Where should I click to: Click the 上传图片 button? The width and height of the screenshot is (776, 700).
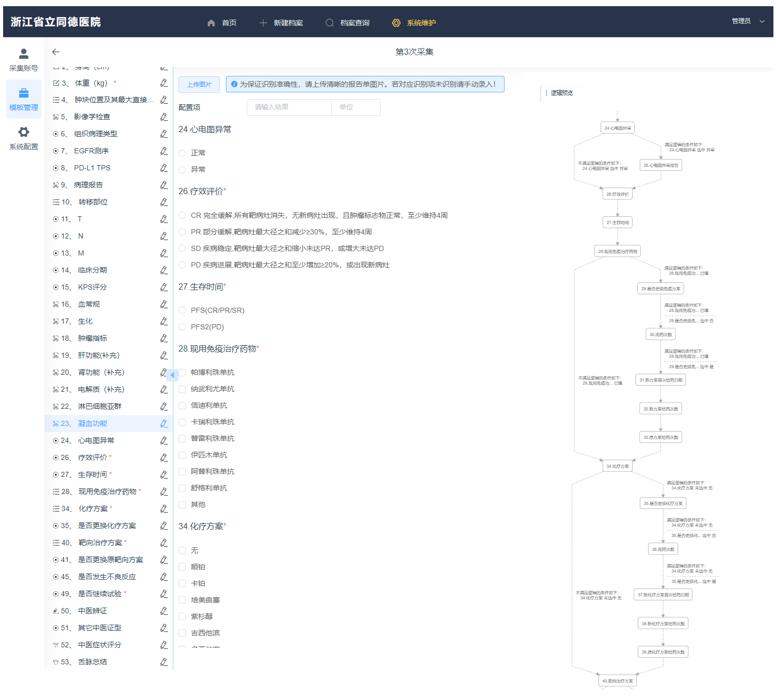pos(199,85)
